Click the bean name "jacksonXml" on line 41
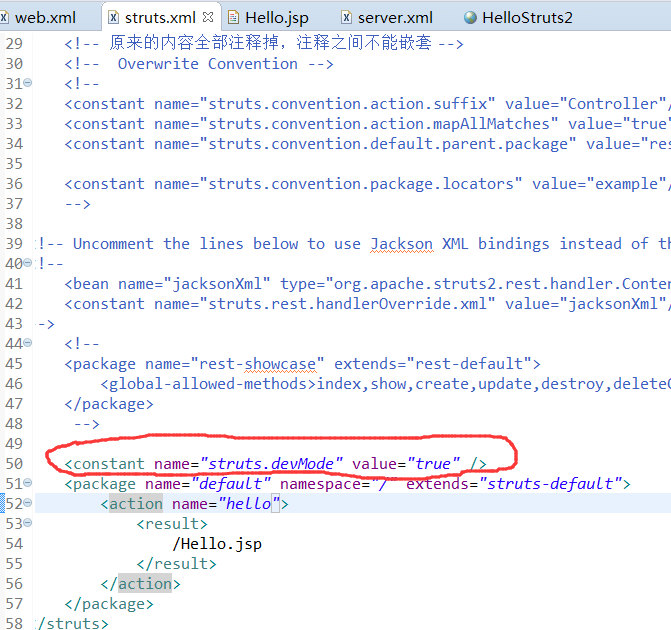The image size is (671, 630). (217, 284)
